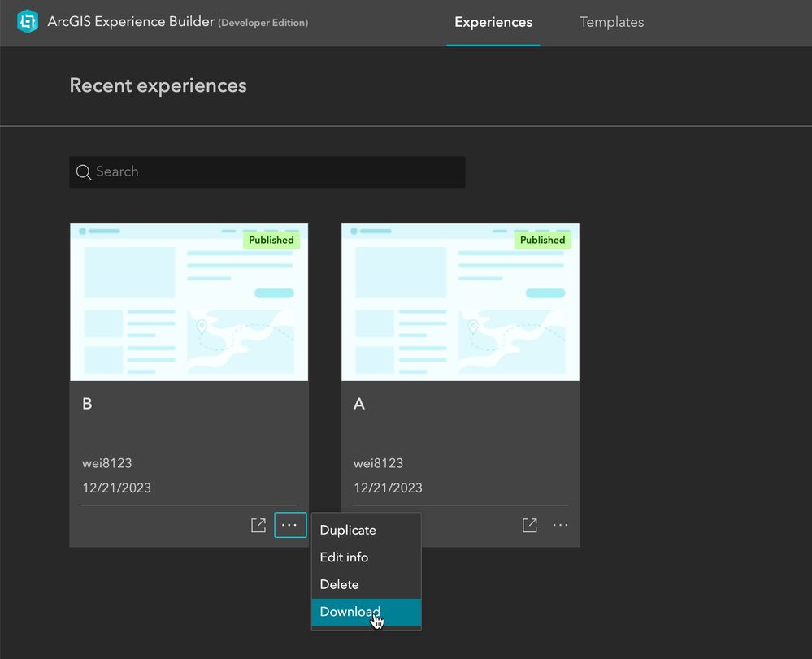This screenshot has height=659, width=812.
Task: Click the Published badge on experience B
Action: (271, 241)
